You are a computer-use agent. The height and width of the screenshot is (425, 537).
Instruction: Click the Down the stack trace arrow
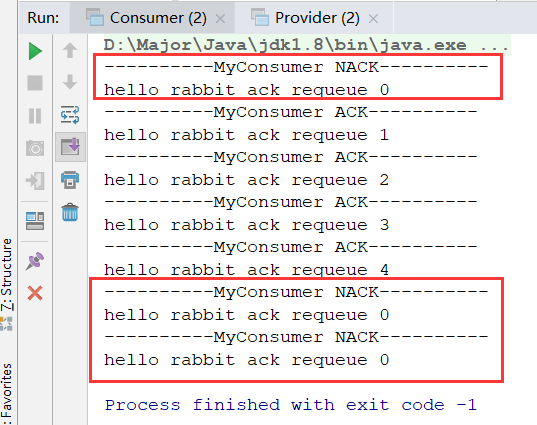coord(70,82)
